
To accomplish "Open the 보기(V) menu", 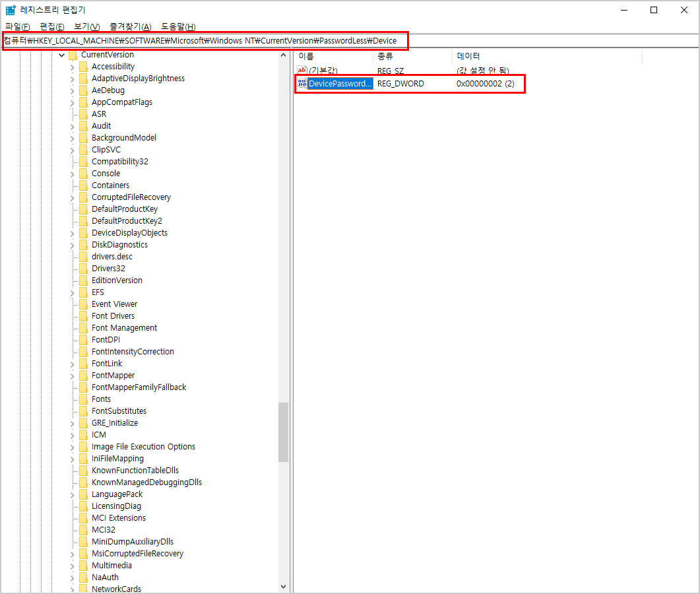I will (86, 27).
